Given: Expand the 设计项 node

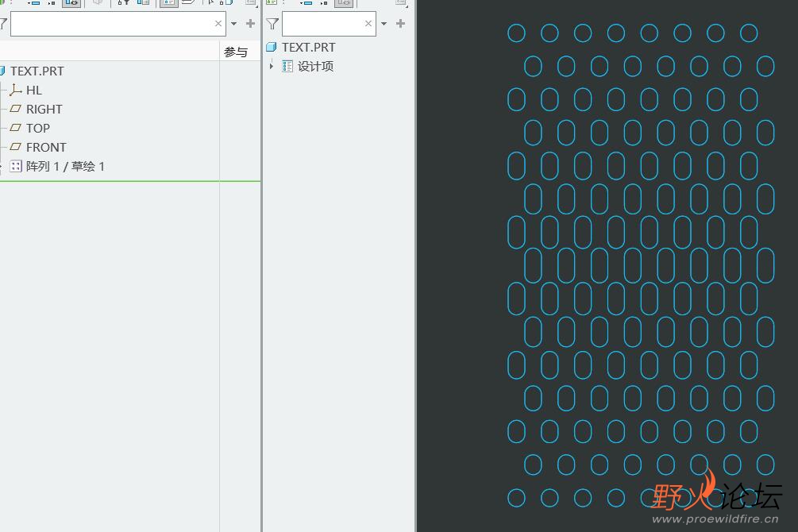Looking at the screenshot, I should pos(272,66).
